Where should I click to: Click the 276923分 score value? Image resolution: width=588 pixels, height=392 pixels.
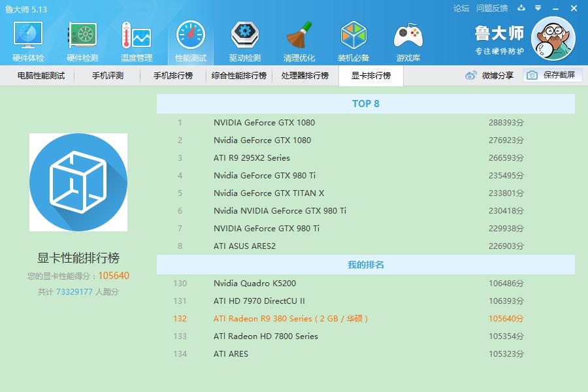click(506, 140)
